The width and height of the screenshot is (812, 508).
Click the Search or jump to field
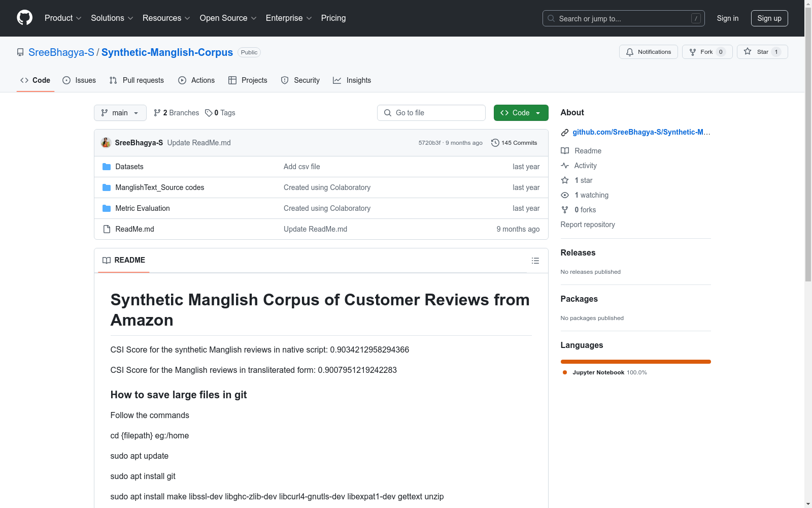tap(624, 18)
